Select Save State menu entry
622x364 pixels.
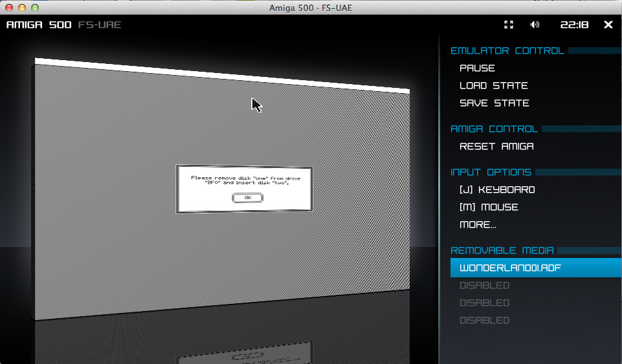(x=494, y=103)
